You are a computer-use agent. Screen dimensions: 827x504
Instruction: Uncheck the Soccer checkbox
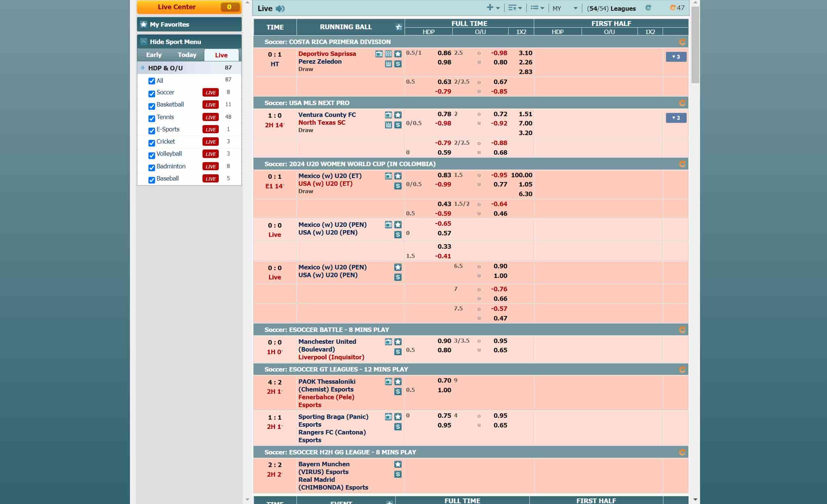pos(152,94)
